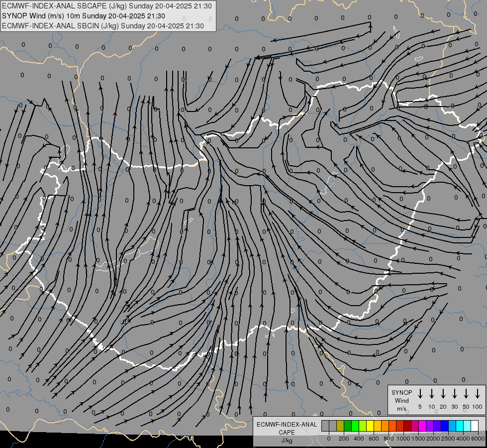
Task: Click the SYNOP Wind 10m title line
Action: [83, 16]
